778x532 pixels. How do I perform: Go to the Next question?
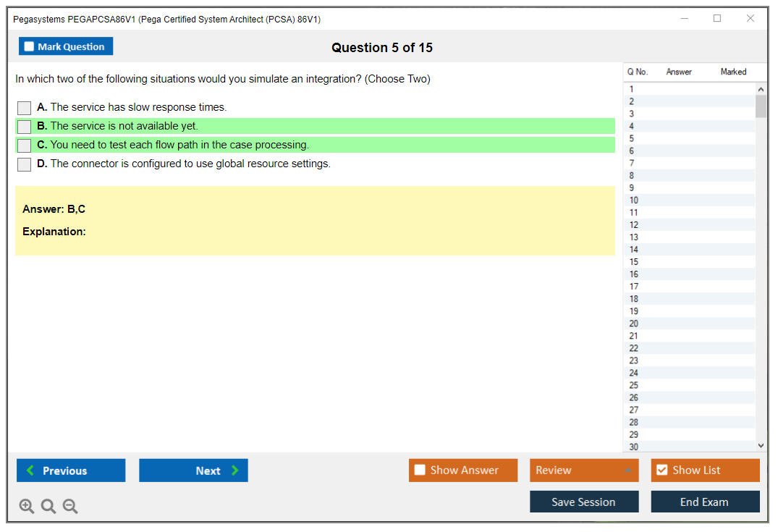coord(193,470)
